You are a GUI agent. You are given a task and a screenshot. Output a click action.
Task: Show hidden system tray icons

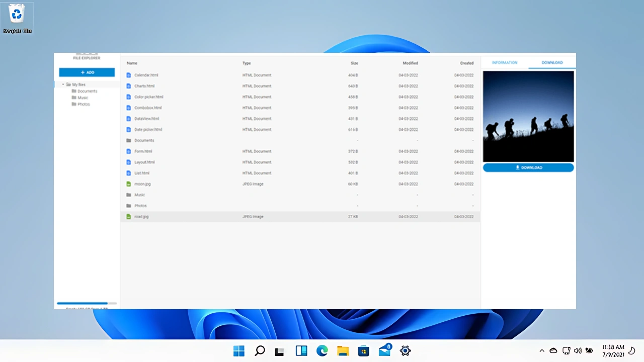pyautogui.click(x=542, y=351)
